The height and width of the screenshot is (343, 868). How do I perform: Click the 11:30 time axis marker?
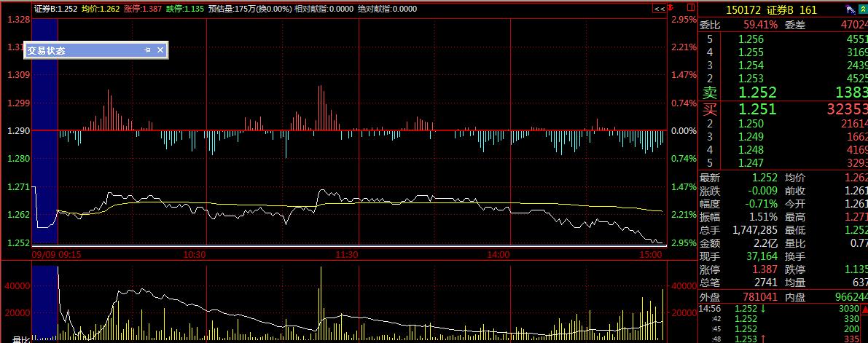click(x=347, y=255)
